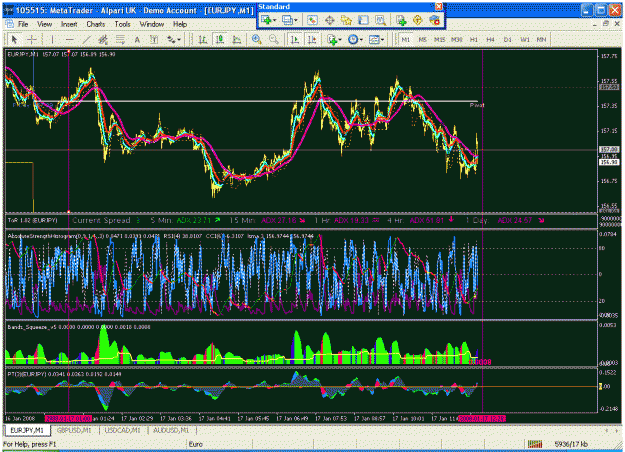Switch to bar chart display
The image size is (625, 452).
(x=203, y=39)
